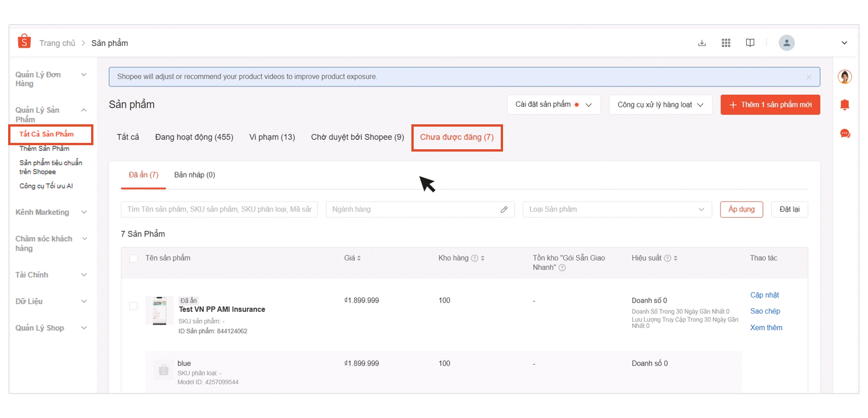
Task: Collapse Quản Lý Sản Phẩm menu
Action: pyautogui.click(x=84, y=110)
